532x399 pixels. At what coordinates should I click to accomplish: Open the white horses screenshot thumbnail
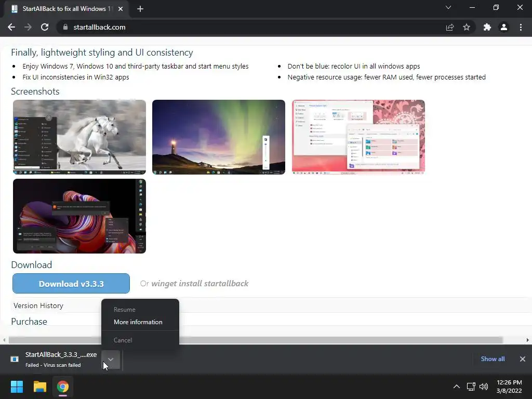pos(79,137)
